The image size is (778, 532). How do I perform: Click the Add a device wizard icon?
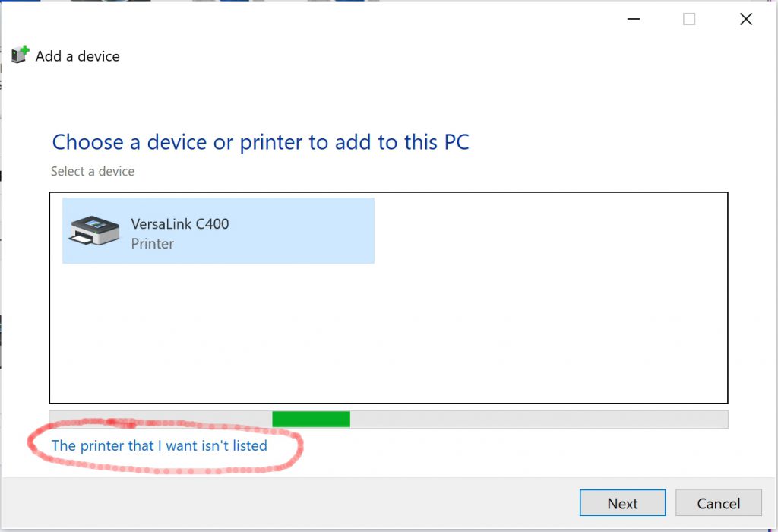(21, 55)
